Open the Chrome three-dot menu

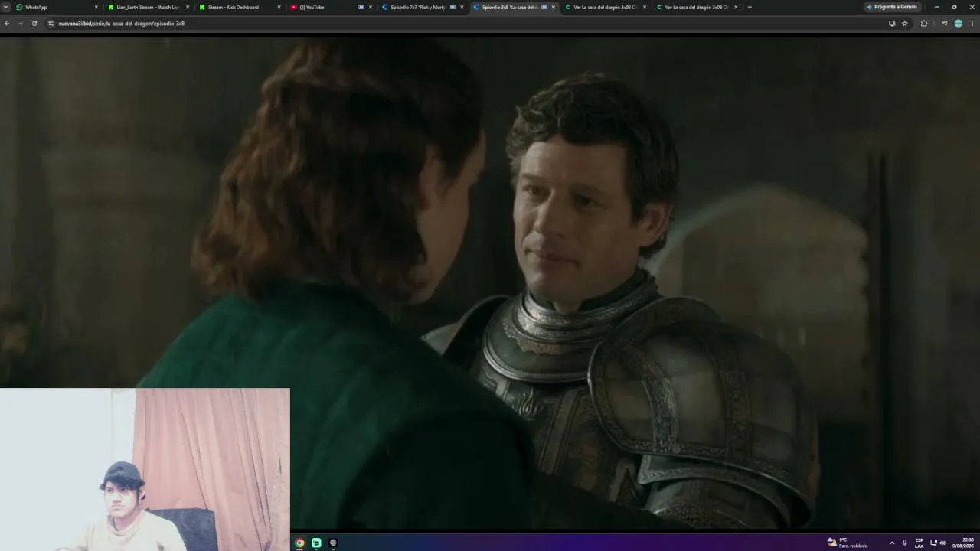click(x=972, y=24)
